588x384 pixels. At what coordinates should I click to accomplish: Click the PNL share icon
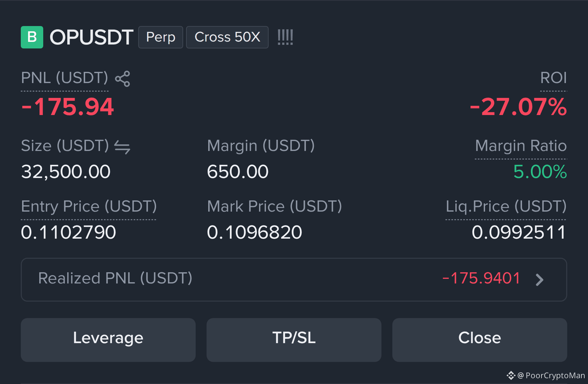point(122,79)
